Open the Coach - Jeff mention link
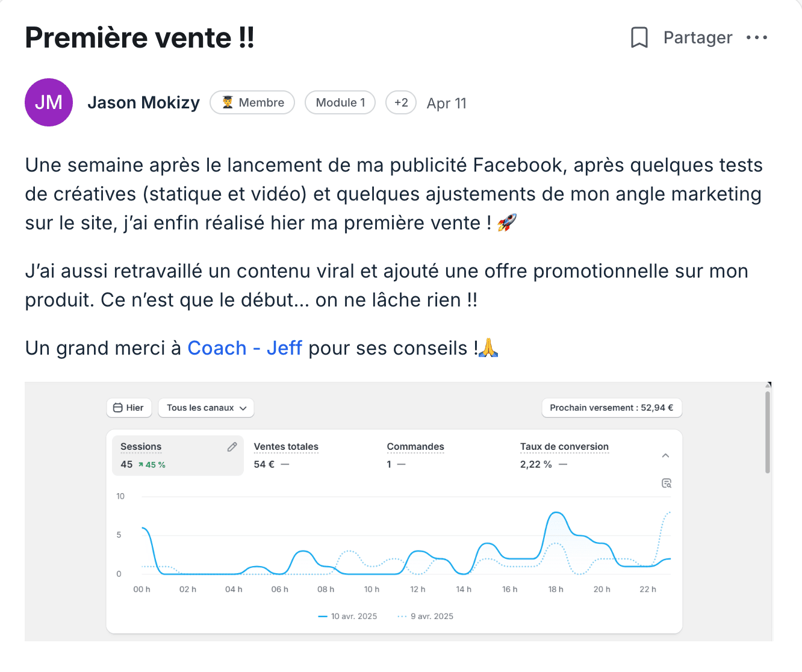The image size is (802, 672). 244,348
